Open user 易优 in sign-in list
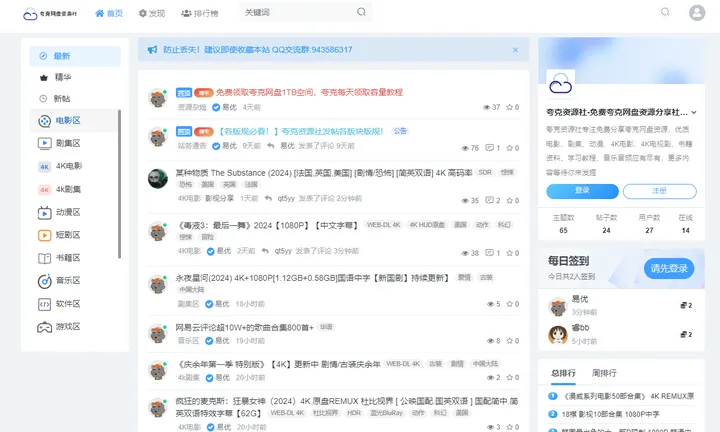Viewport: 720px width, 432px height. [x=579, y=299]
